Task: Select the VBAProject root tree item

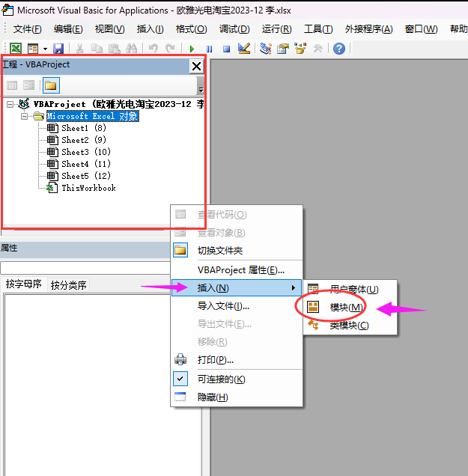Action: (x=118, y=104)
